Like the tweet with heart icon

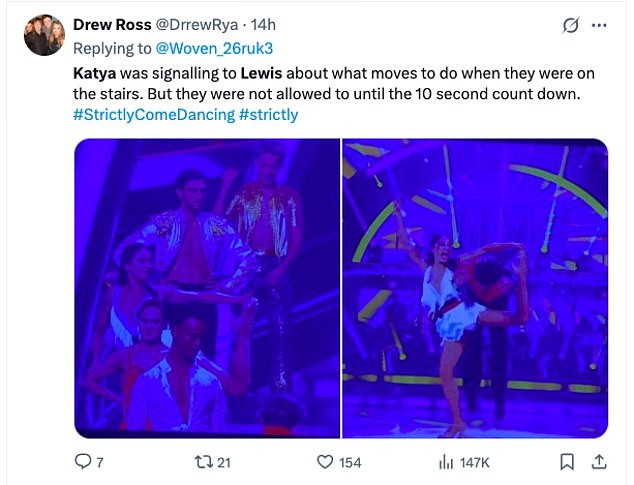(x=324, y=462)
